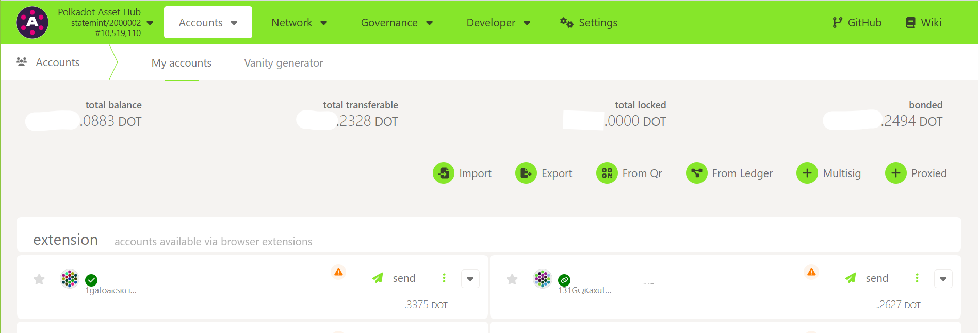The width and height of the screenshot is (980, 333).
Task: Click the Multisig plus icon
Action: pyautogui.click(x=807, y=173)
